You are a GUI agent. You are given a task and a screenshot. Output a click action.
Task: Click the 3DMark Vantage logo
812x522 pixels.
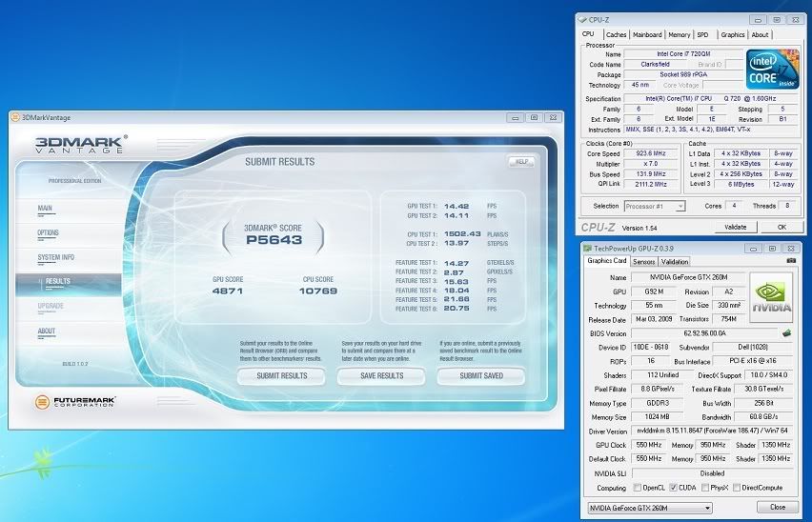coord(81,145)
